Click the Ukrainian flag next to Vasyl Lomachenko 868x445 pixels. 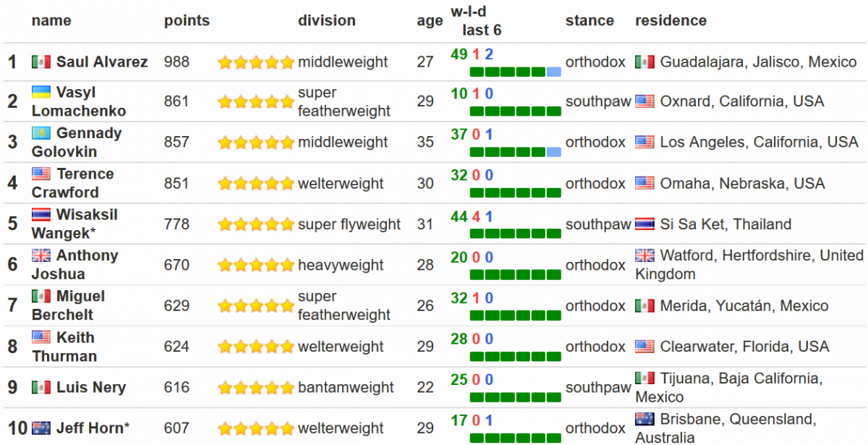coord(41,93)
